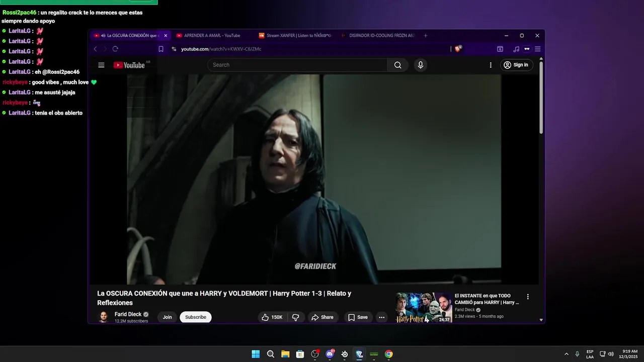
Task: Open ESP LAA language switcher
Action: click(590, 354)
